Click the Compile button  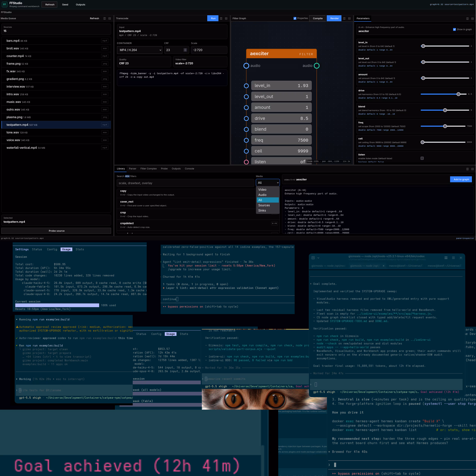pos(318,18)
